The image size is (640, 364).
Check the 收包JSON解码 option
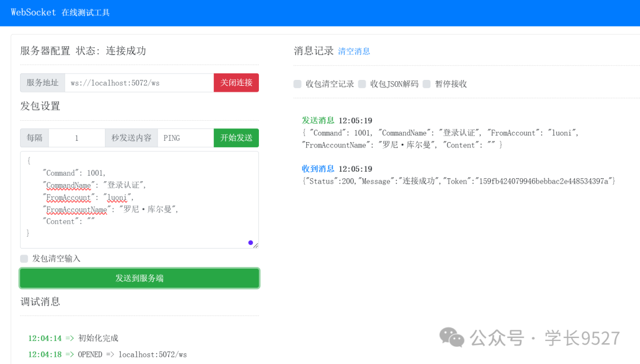point(362,84)
